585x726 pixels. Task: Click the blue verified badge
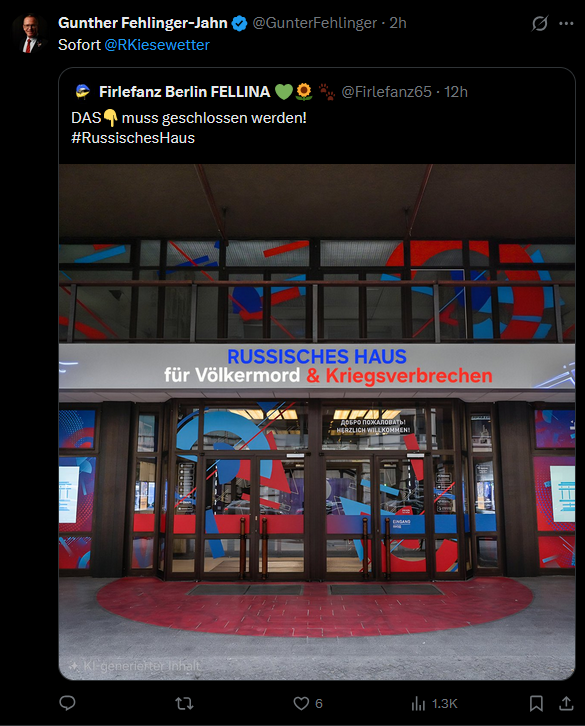239,23
